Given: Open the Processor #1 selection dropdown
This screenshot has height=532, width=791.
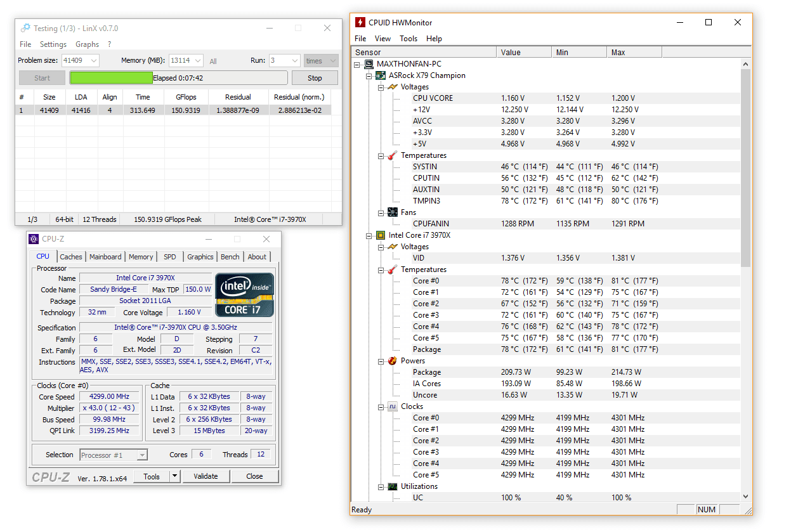Looking at the screenshot, I should pos(142,455).
